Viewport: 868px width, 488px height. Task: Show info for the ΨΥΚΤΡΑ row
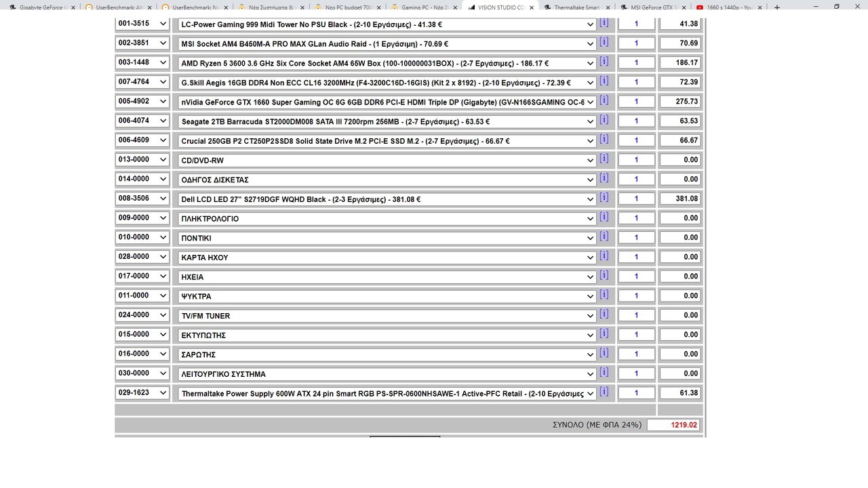(x=604, y=295)
